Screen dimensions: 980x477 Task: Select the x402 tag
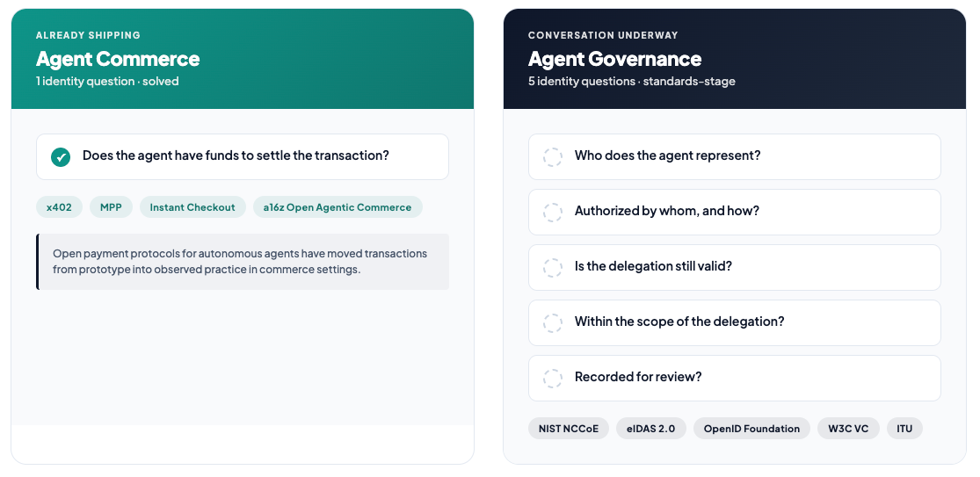point(60,207)
